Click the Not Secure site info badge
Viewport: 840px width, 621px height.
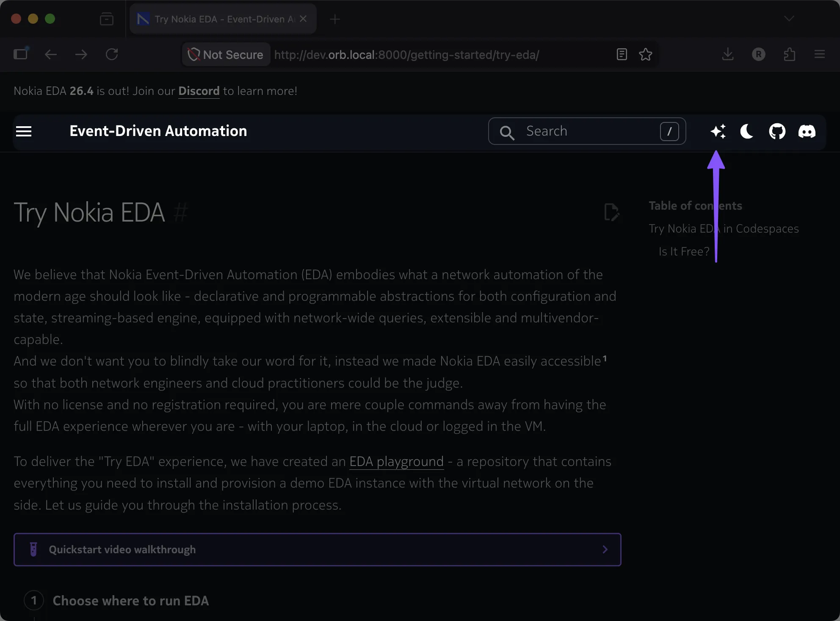[226, 54]
